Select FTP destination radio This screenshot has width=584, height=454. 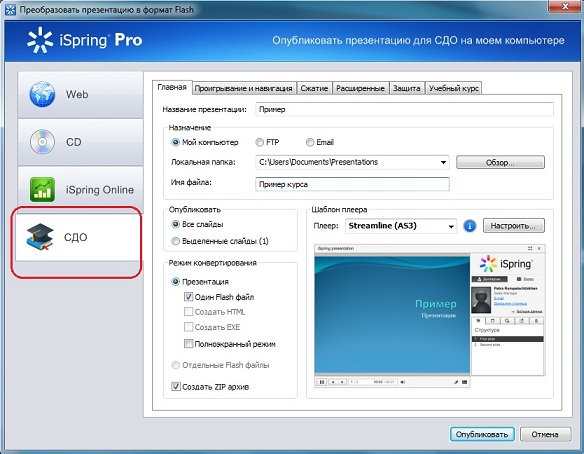pos(259,142)
